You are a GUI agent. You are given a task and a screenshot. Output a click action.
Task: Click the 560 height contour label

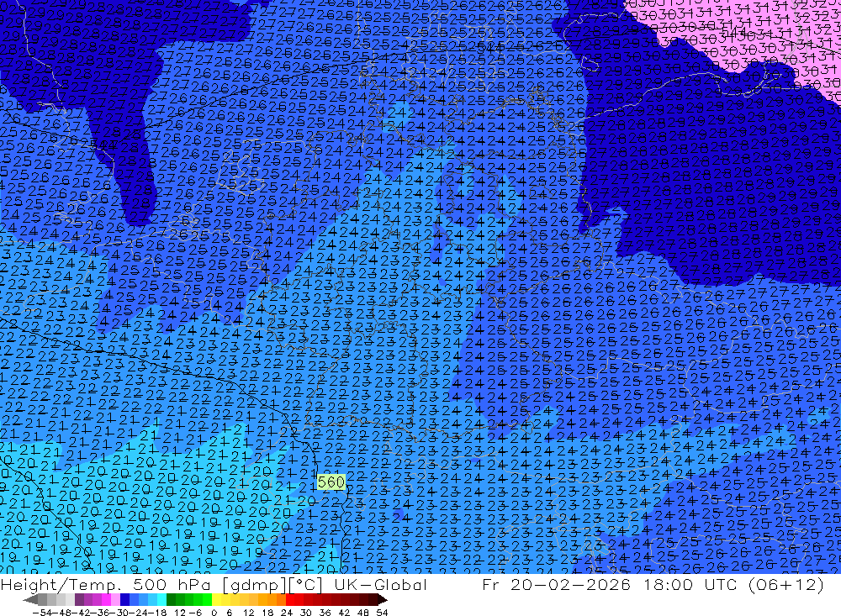point(331,482)
